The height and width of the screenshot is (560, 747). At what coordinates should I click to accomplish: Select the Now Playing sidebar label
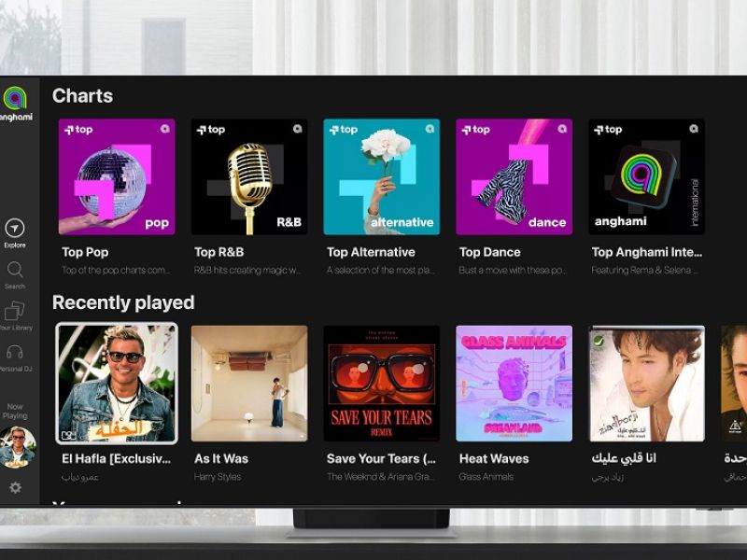click(x=15, y=411)
